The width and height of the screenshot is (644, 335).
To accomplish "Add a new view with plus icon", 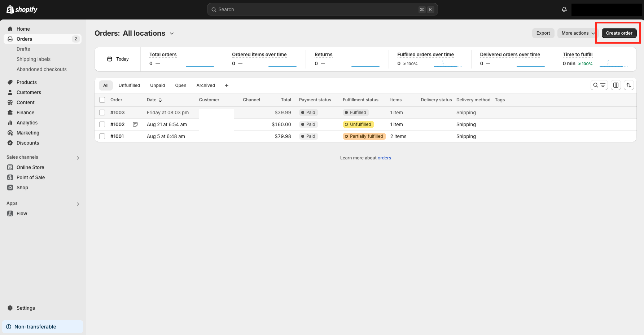I will pos(227,85).
